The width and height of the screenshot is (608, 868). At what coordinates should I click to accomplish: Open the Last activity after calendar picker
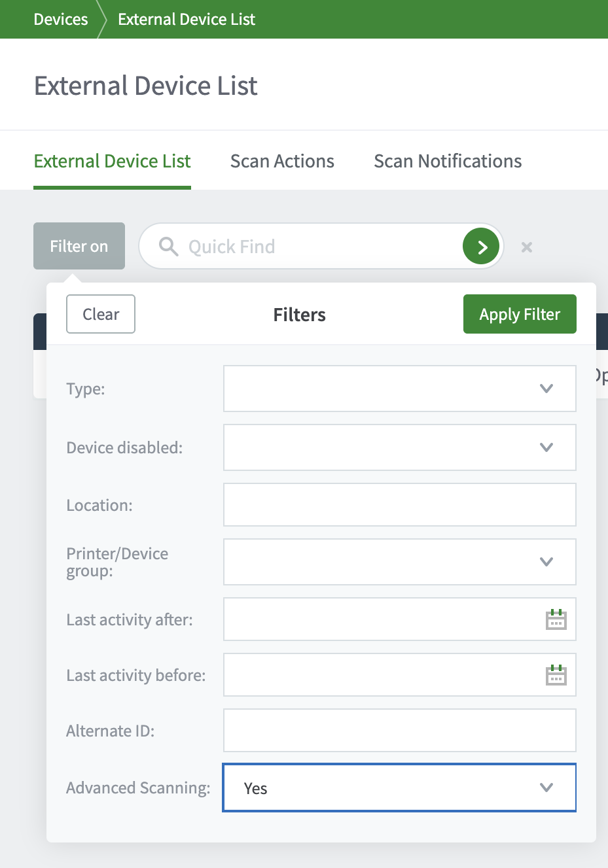click(x=556, y=619)
